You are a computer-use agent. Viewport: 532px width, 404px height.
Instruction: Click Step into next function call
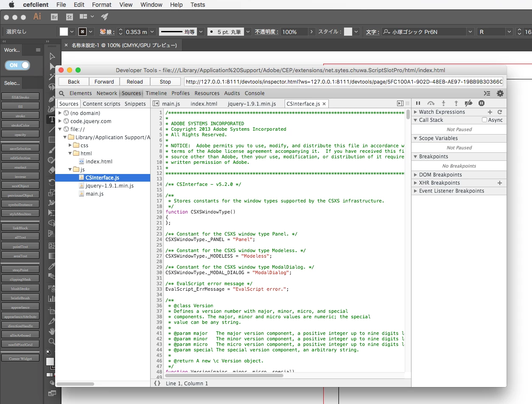pos(443,103)
